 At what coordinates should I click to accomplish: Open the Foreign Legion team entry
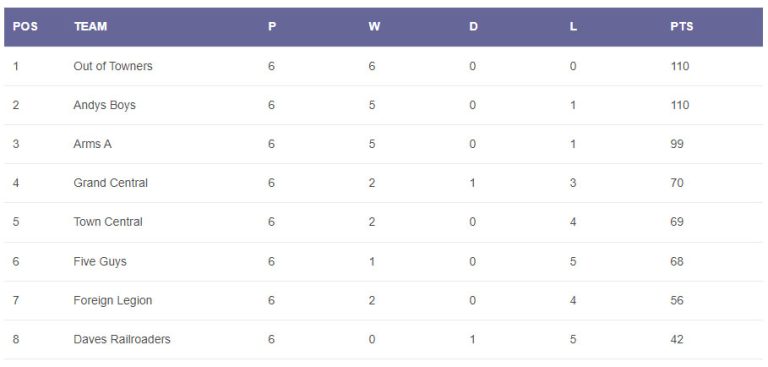click(113, 300)
